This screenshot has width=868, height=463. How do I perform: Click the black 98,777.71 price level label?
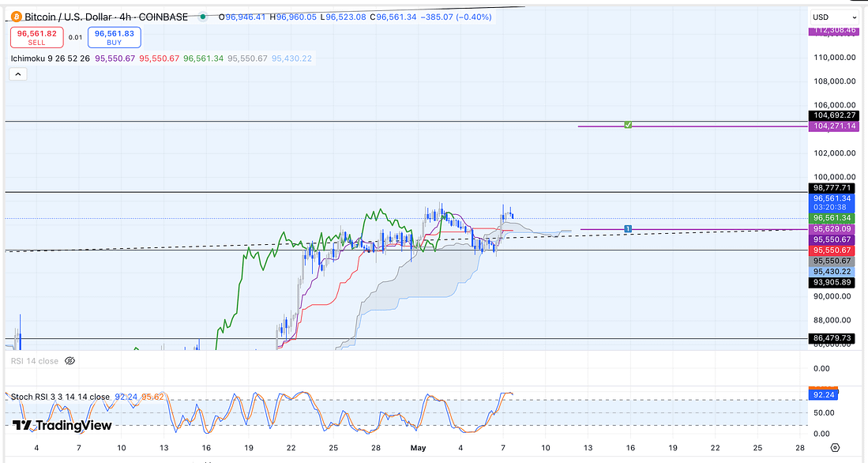(x=833, y=187)
